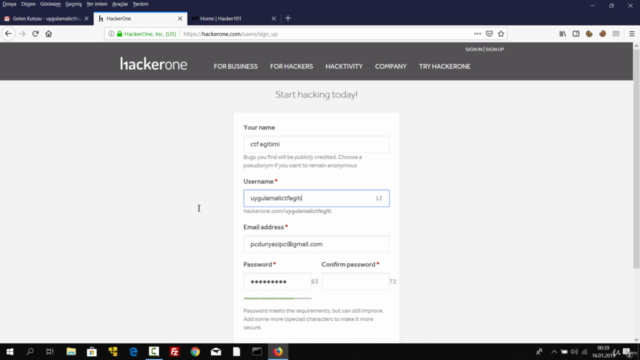This screenshot has height=360, width=640.
Task: Open the Yardım menu
Action: tap(140, 4)
